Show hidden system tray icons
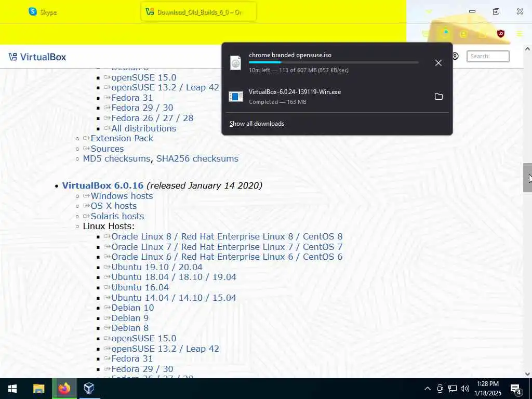532x399 pixels. (x=428, y=389)
